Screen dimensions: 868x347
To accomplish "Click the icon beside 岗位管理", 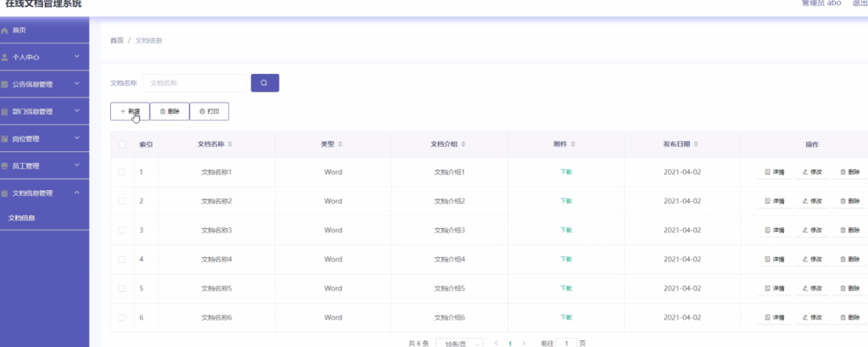I will (4, 139).
